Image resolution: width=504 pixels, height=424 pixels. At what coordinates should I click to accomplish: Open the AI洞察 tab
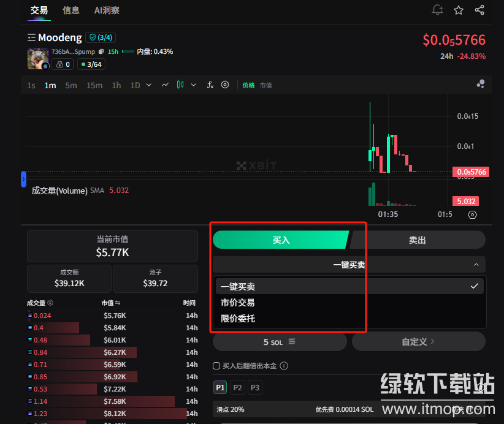tap(107, 10)
